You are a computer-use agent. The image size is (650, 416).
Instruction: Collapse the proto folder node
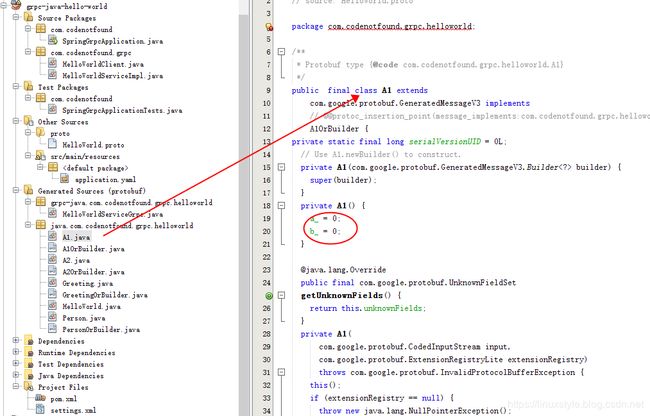28,133
